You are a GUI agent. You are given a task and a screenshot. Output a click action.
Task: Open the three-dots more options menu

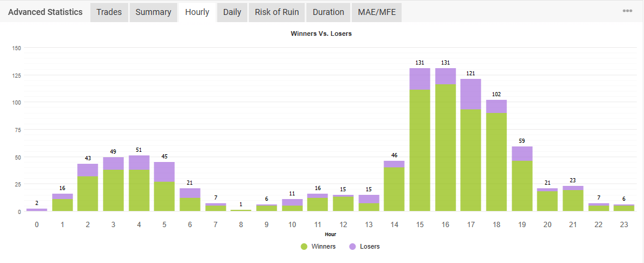[627, 11]
